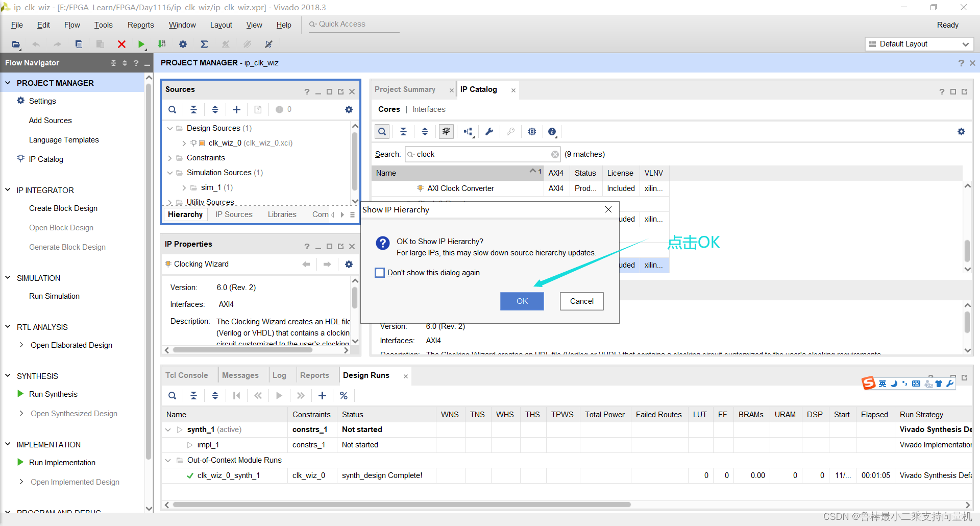
Task: Collapse SYNTHESIS section
Action: tap(8, 376)
